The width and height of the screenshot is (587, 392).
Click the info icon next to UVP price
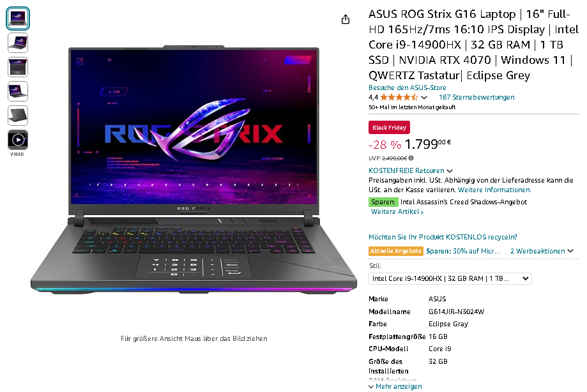(411, 158)
